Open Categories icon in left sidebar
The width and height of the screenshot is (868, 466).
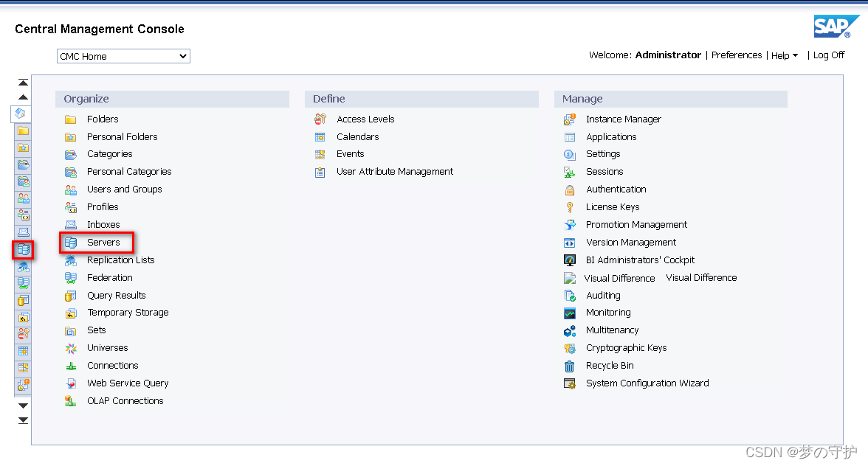(24, 164)
